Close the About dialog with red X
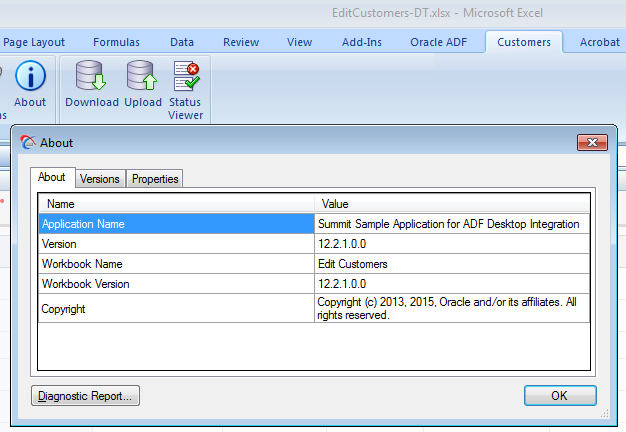The height and width of the screenshot is (432, 626). click(592, 143)
